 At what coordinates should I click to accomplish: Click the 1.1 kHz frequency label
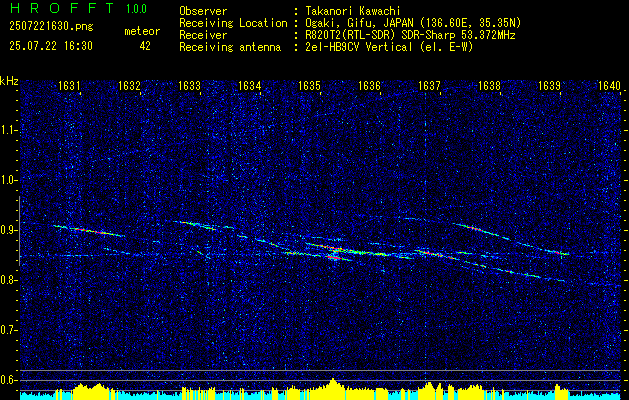coord(7,130)
